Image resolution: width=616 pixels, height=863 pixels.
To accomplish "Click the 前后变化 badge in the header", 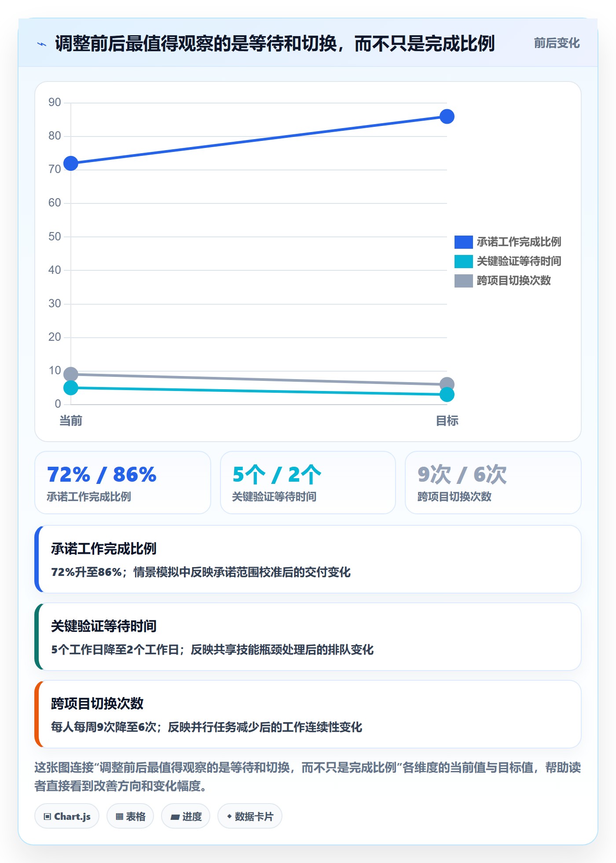I will coord(557,43).
